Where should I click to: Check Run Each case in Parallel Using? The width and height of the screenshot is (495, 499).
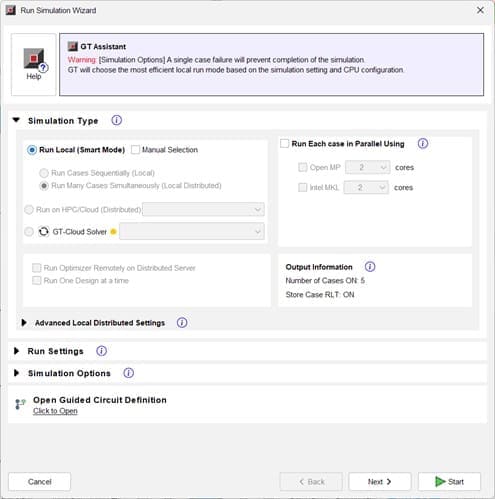coord(284,144)
